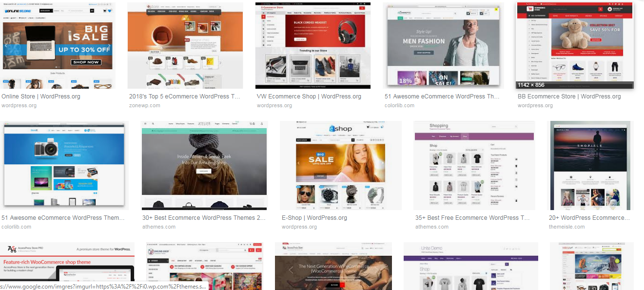Open the teddy bear BB Ecommerce thumbnail

[x=575, y=45]
